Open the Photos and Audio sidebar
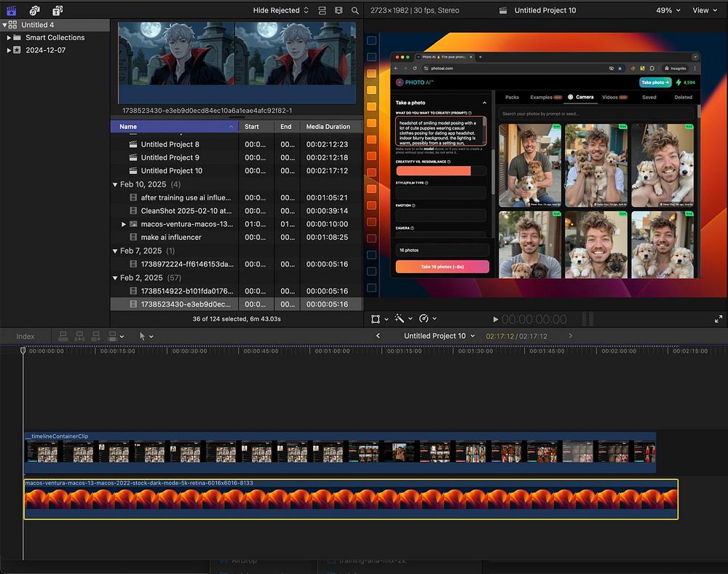728x574 pixels. 34,10
